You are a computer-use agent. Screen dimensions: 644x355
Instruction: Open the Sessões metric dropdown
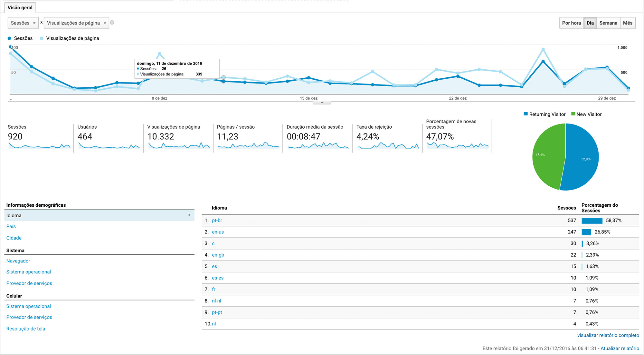click(23, 23)
